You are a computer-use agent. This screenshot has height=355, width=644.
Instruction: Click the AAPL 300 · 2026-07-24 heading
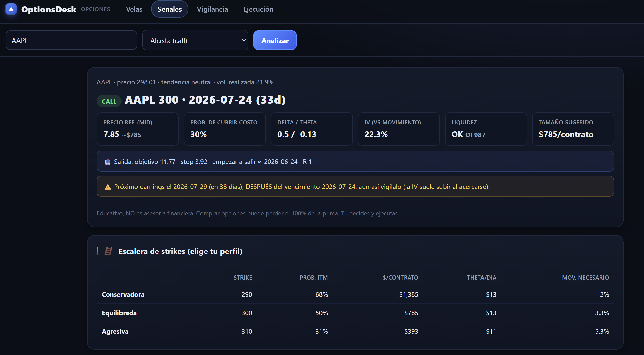pyautogui.click(x=205, y=100)
